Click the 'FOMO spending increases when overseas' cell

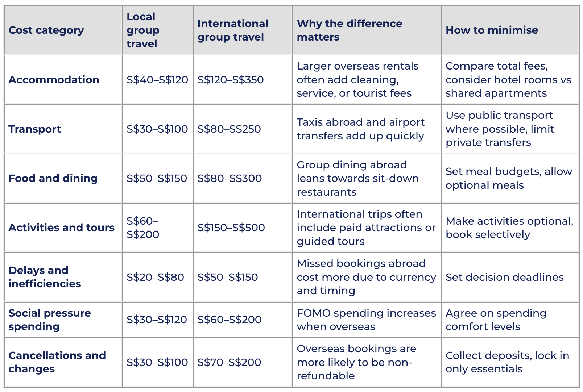[367, 320]
